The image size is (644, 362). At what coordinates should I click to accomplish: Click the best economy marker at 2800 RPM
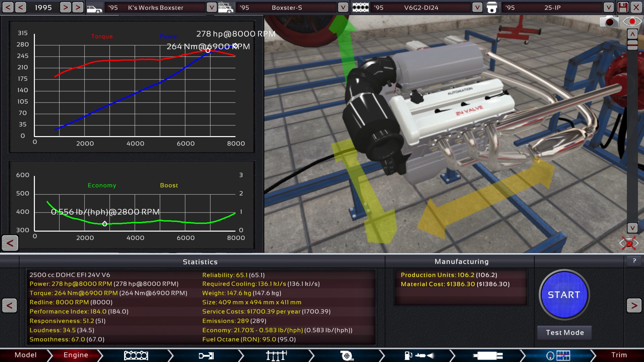[105, 224]
